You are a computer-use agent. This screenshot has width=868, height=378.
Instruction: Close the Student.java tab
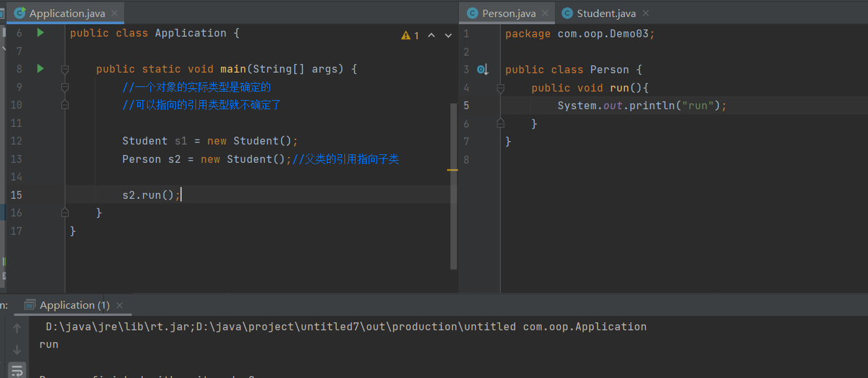(x=645, y=13)
